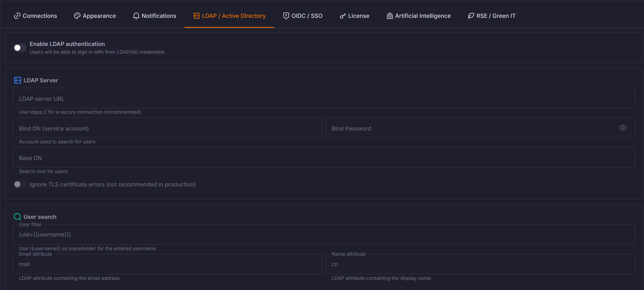Screen dimensions: 644x290
Task: Click the Appearance palette icon
Action: (77, 16)
